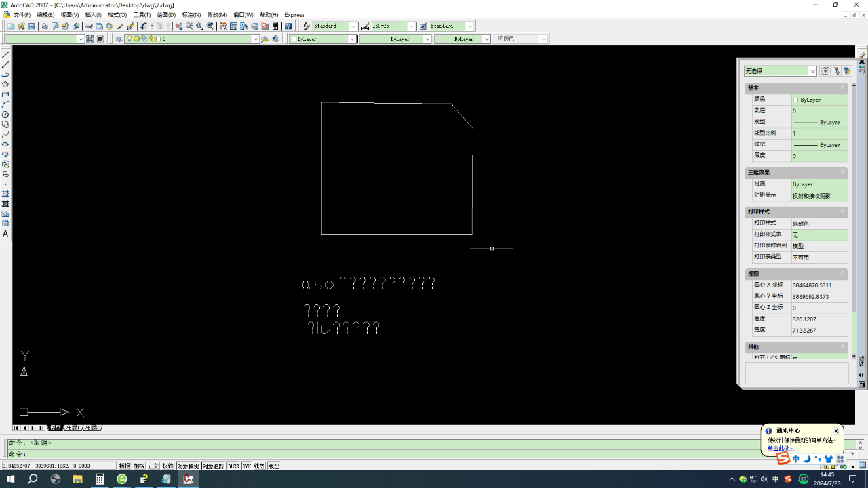
Task: Toggle 栅格 grid display in status bar
Action: (138, 466)
